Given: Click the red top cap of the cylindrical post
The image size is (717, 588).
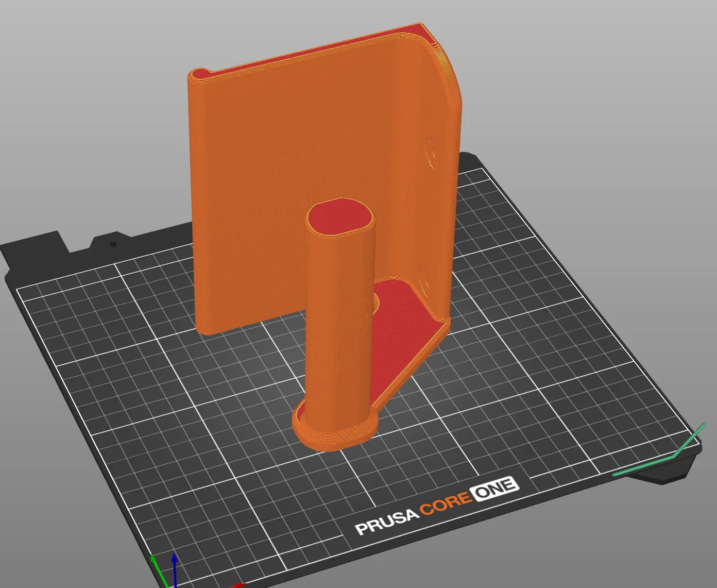Looking at the screenshot, I should [340, 217].
